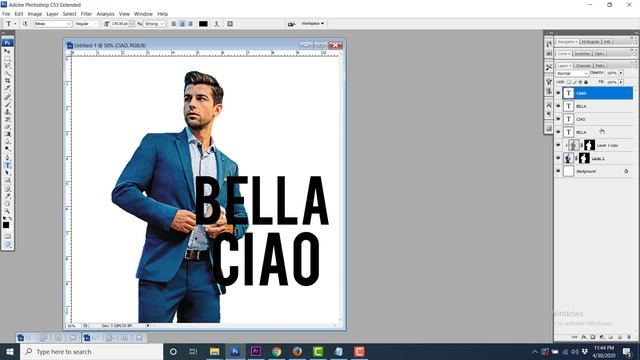Select the Dodge tool
The width and height of the screenshot is (640, 360).
pos(7,149)
